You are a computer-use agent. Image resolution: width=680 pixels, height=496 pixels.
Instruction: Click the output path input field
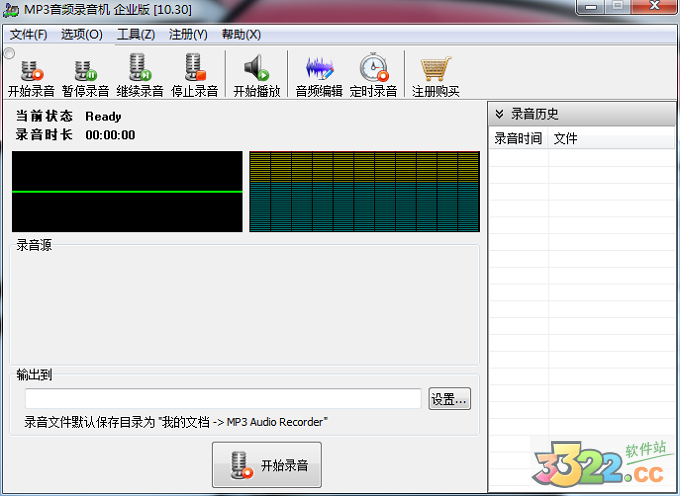[x=223, y=398]
